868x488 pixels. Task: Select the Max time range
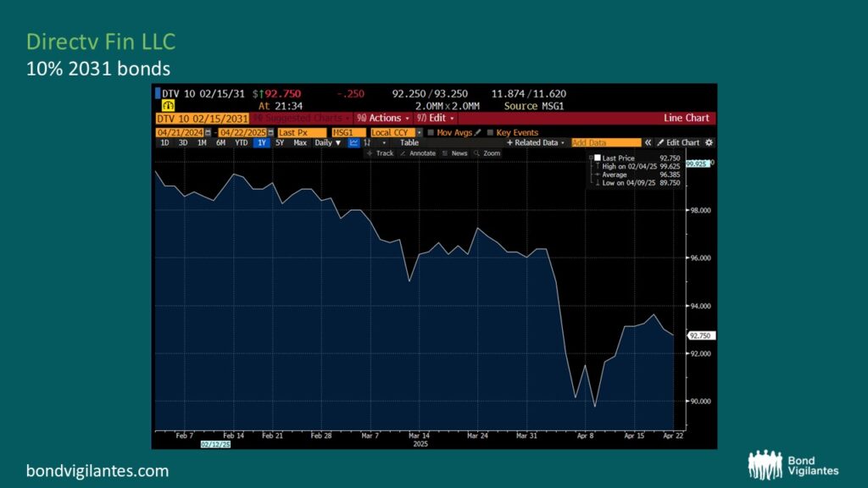tap(299, 142)
